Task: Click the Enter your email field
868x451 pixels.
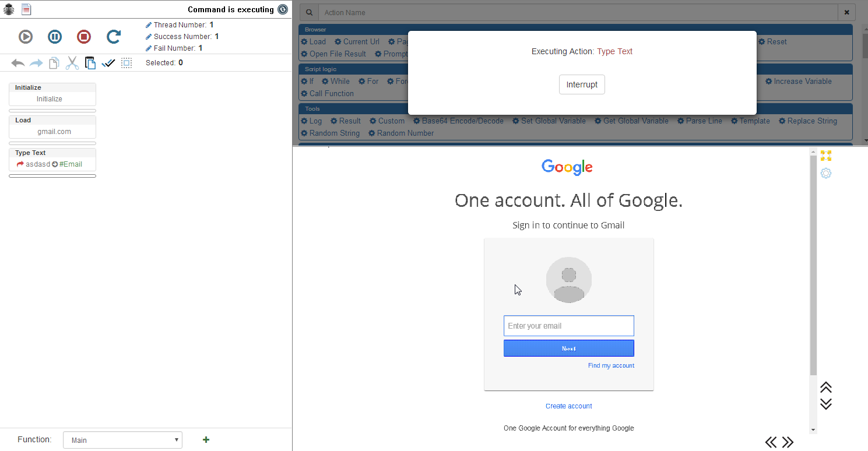Action: tap(568, 326)
